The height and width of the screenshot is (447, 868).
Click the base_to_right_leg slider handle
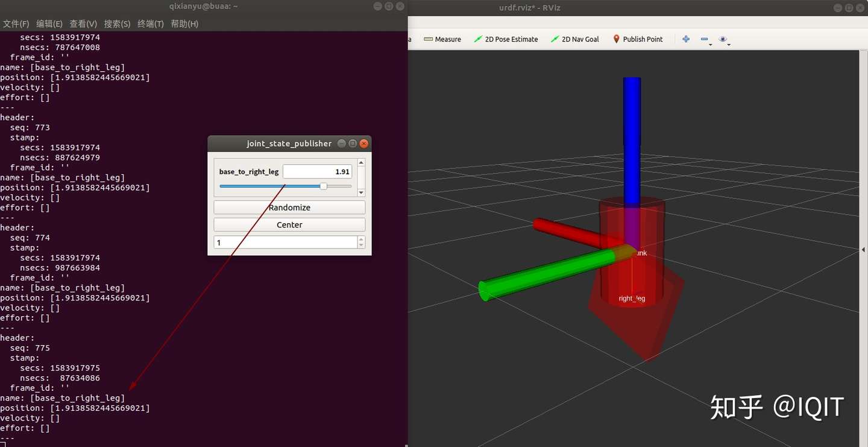click(324, 186)
